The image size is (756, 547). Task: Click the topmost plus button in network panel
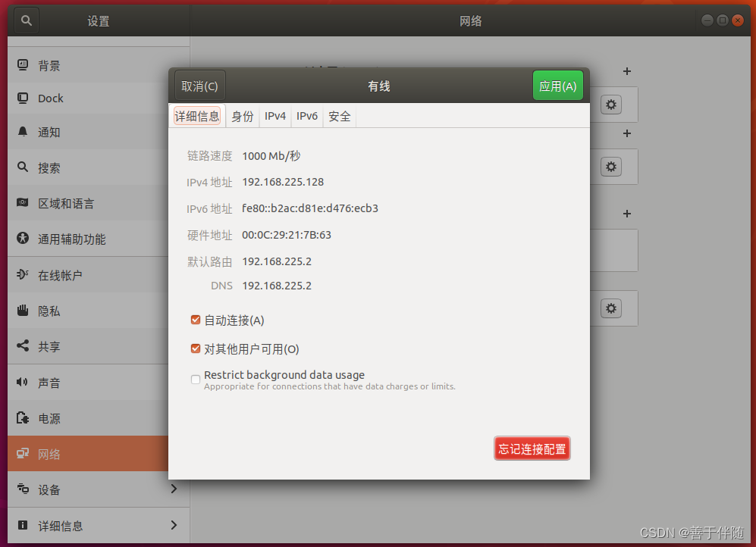(627, 71)
